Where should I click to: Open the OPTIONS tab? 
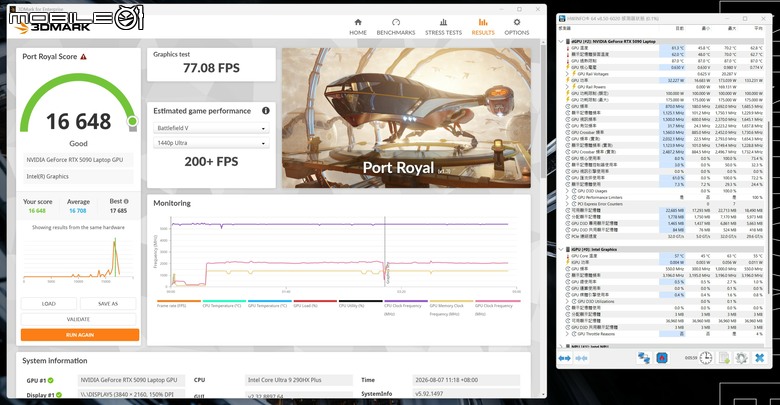pyautogui.click(x=517, y=27)
